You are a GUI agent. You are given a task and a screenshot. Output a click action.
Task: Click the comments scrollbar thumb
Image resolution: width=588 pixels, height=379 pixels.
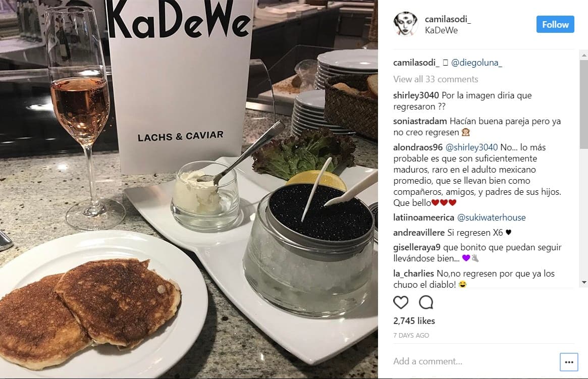(583, 104)
